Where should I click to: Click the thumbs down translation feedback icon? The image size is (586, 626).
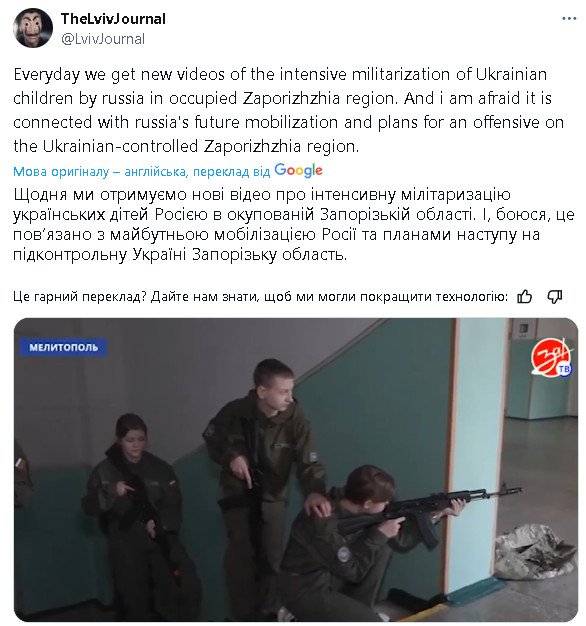click(x=554, y=297)
